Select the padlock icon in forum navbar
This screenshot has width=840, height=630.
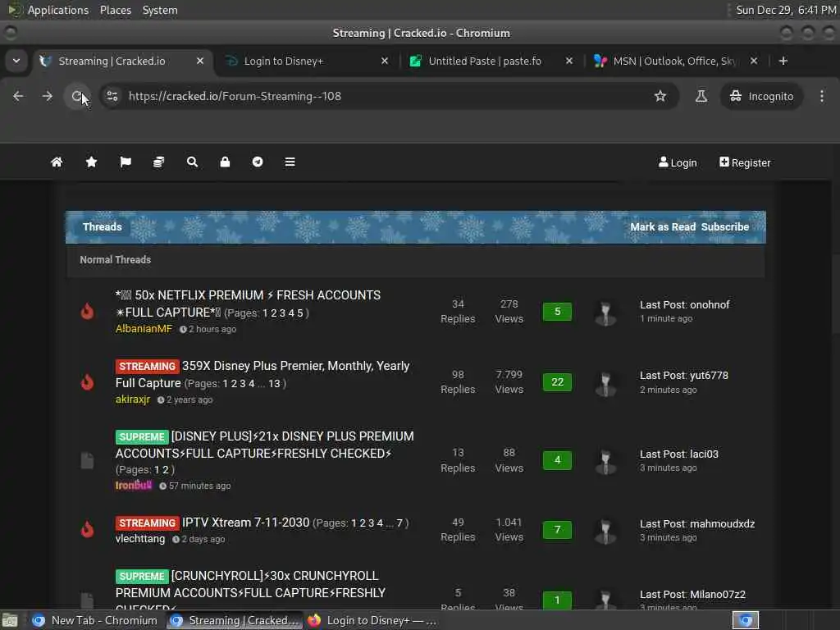point(225,162)
